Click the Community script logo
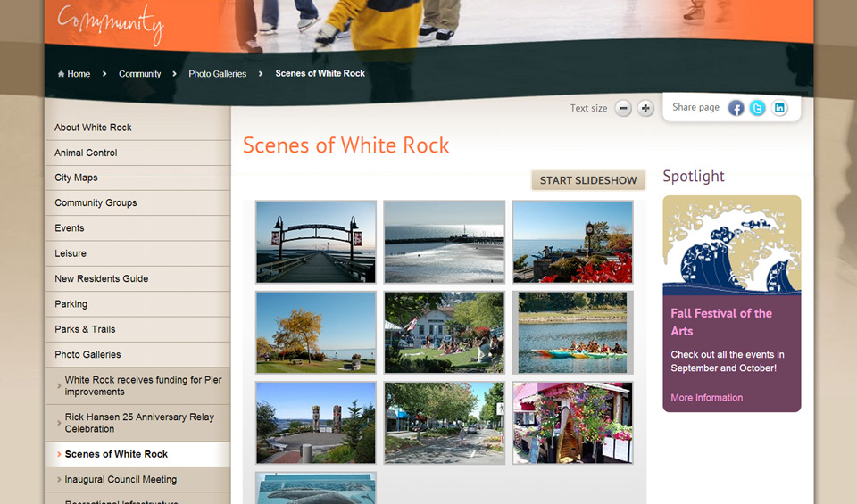 tap(111, 24)
